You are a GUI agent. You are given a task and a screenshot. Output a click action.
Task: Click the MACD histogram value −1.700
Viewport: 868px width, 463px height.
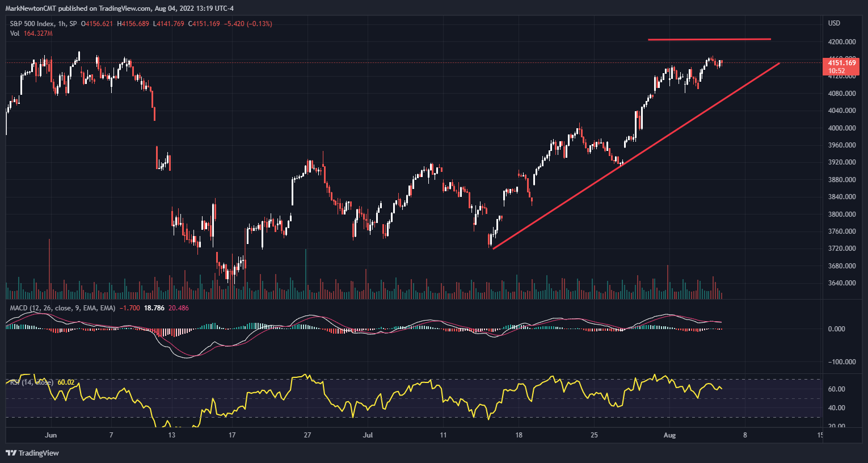click(131, 308)
